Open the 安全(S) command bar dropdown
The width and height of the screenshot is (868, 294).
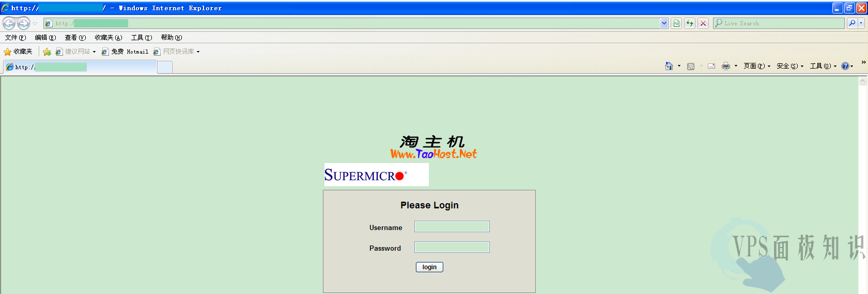(790, 66)
